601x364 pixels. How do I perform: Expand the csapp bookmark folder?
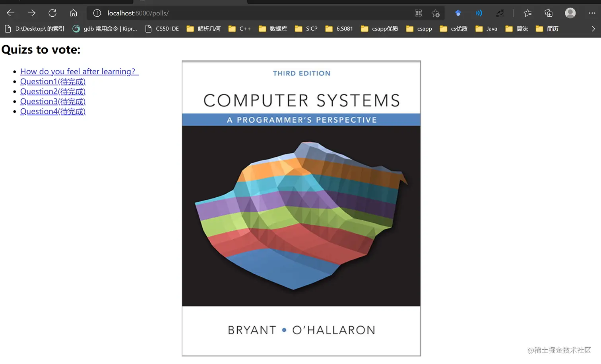(419, 29)
